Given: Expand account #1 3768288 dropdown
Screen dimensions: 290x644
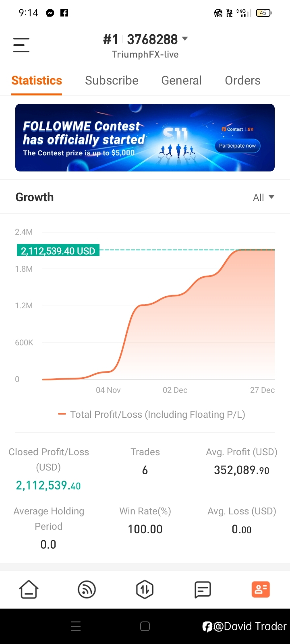Looking at the screenshot, I should click(x=145, y=39).
